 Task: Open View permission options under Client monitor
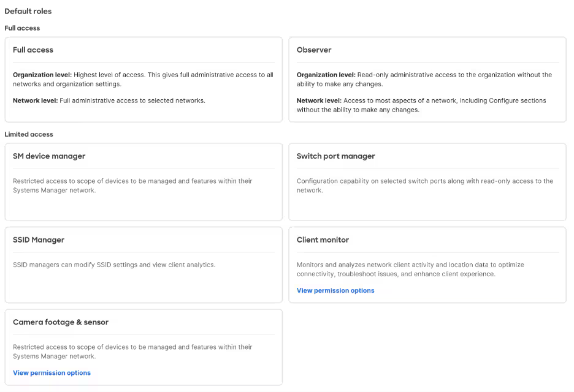335,290
